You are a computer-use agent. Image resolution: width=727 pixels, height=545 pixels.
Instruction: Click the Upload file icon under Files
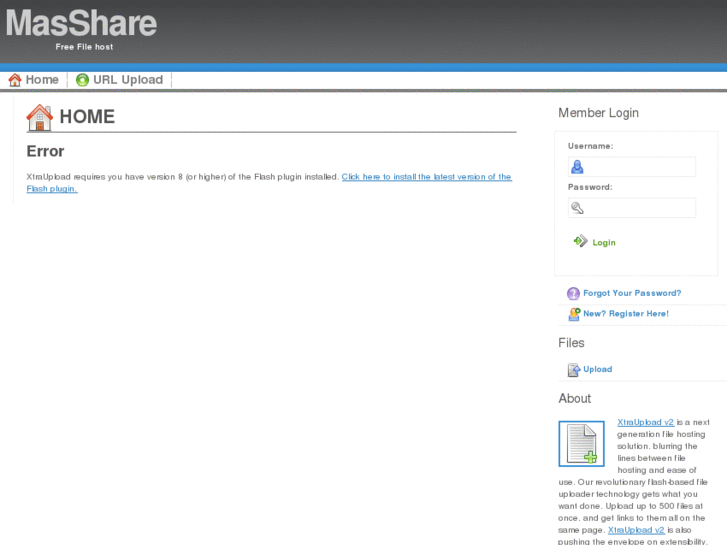click(x=574, y=370)
